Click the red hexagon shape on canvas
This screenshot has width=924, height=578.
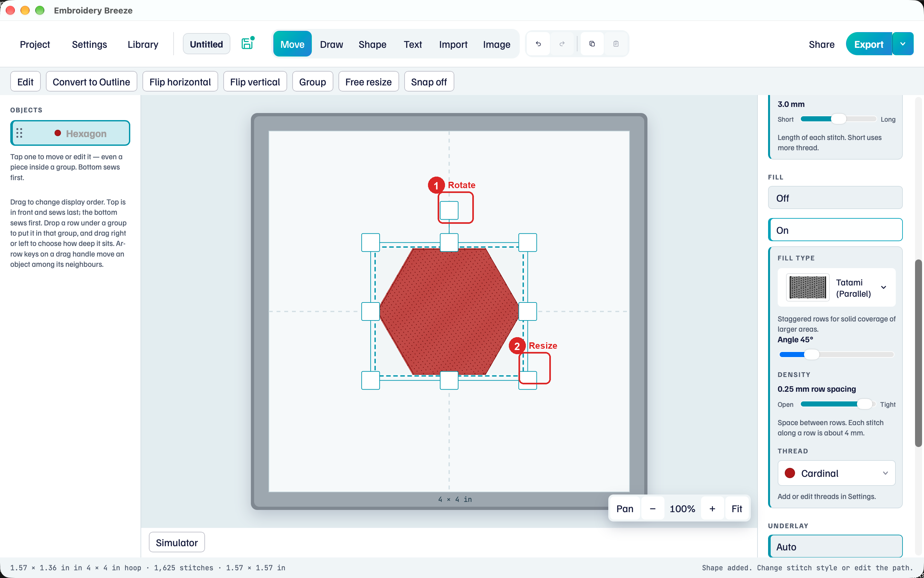point(449,311)
